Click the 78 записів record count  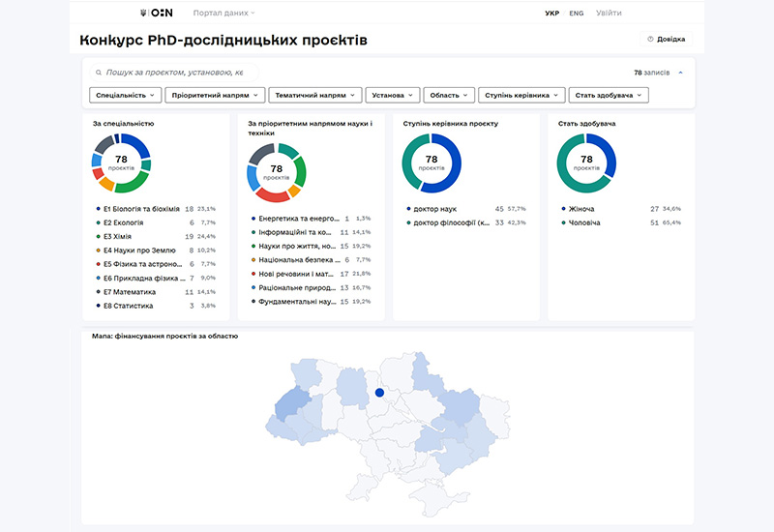(651, 73)
